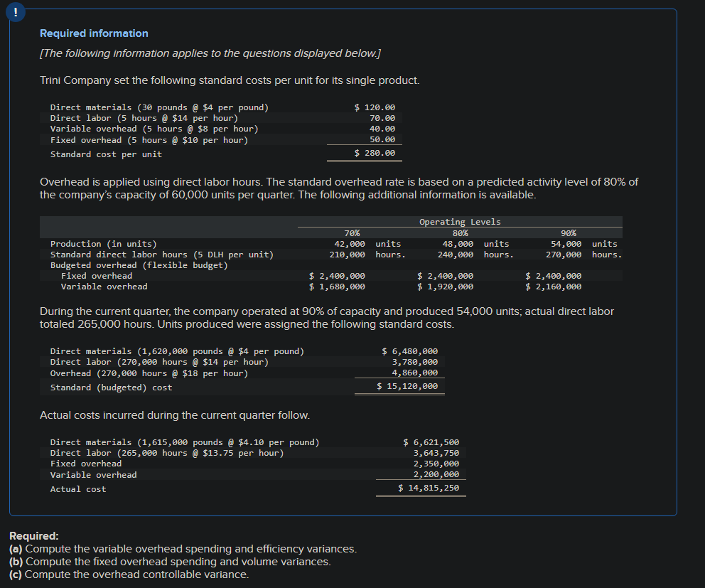Select the Direct materials standard cost row
705x588 pixels.
tap(159, 107)
